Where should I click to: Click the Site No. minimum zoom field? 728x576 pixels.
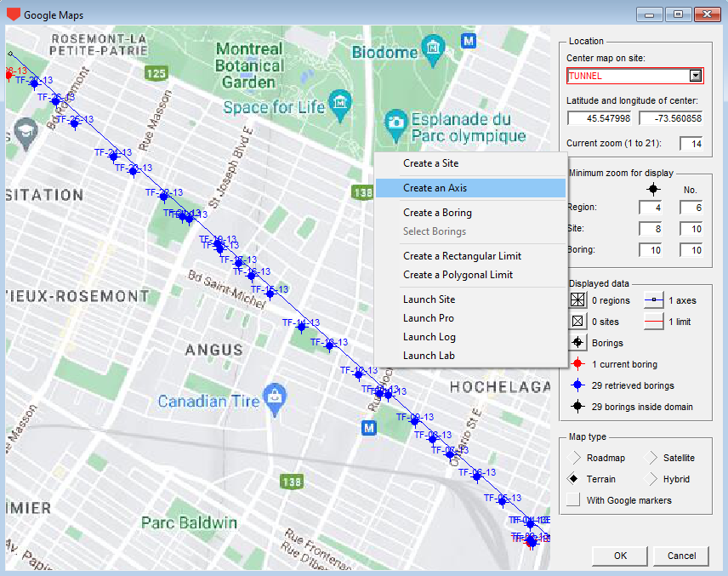[691, 229]
